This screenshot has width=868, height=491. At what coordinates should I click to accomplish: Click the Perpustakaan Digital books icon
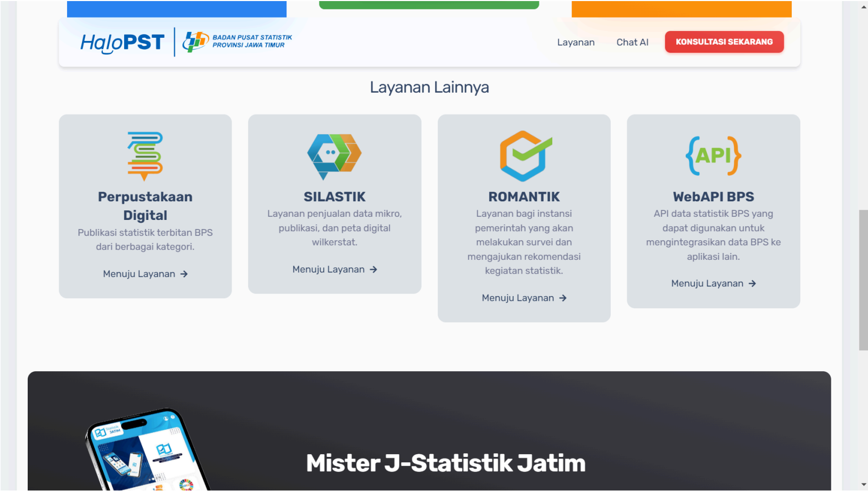point(145,156)
